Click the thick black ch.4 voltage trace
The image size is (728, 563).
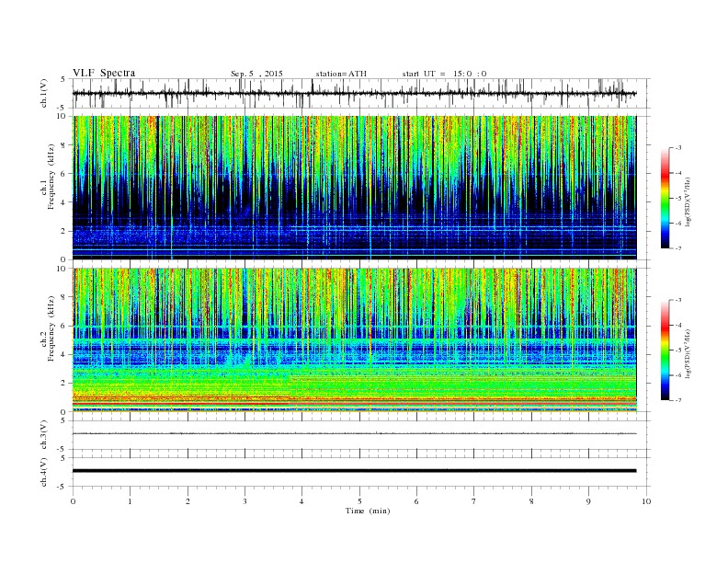click(x=354, y=471)
